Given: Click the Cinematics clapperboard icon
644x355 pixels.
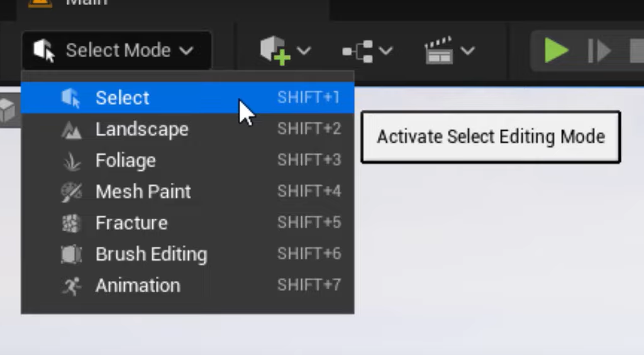Looking at the screenshot, I should (438, 50).
